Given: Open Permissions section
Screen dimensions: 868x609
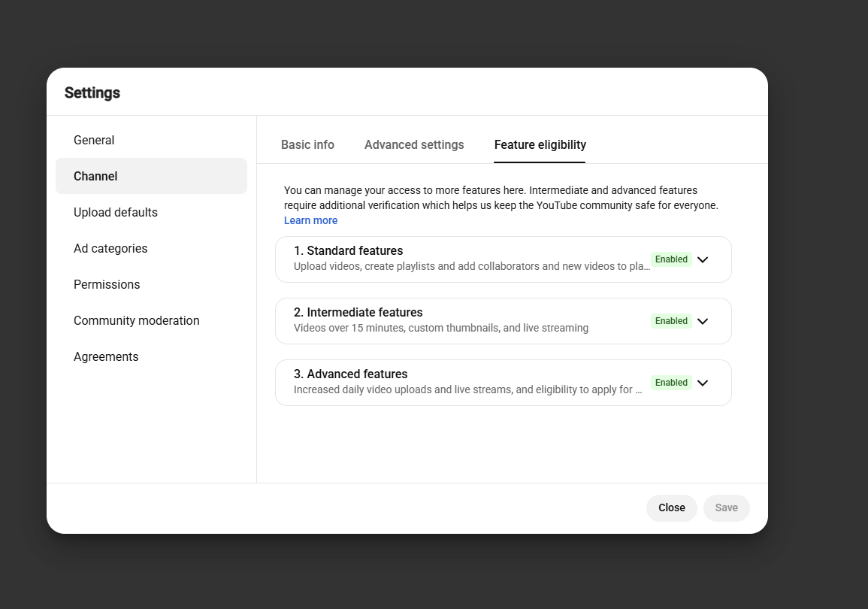Looking at the screenshot, I should coord(151,284).
